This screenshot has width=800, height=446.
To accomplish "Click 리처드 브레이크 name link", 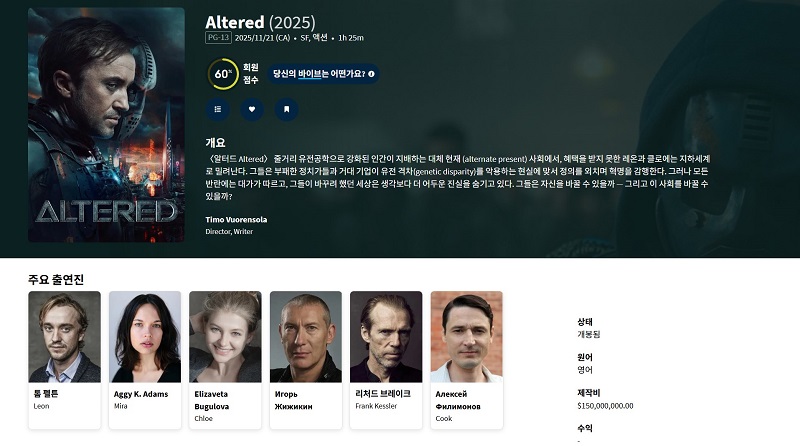I will click(383, 393).
